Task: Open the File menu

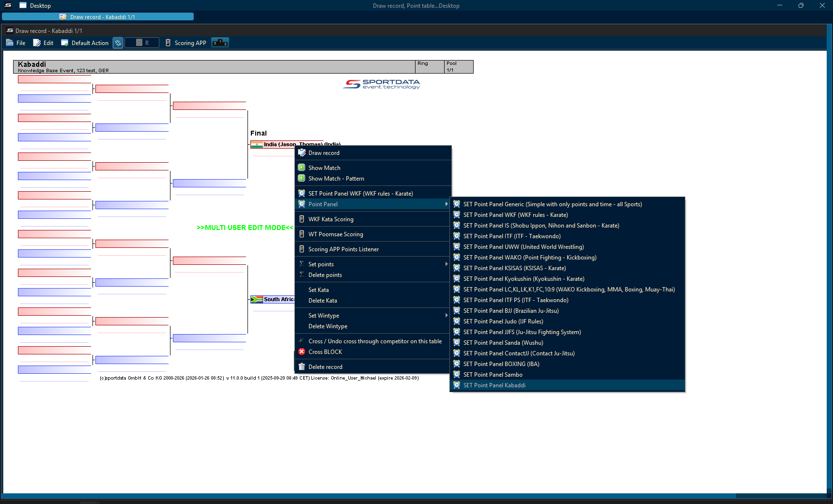Action: point(16,43)
